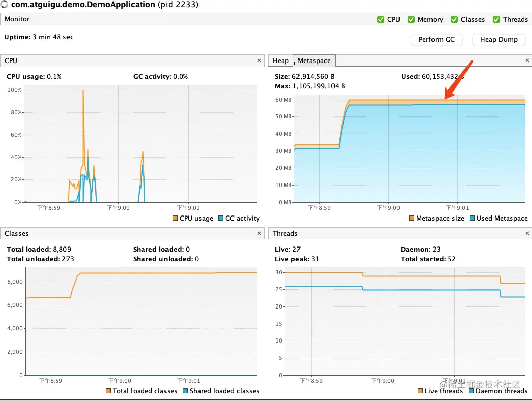Screen dimensions: 532x401
Task: Close the Classes panel
Action: coord(259,233)
